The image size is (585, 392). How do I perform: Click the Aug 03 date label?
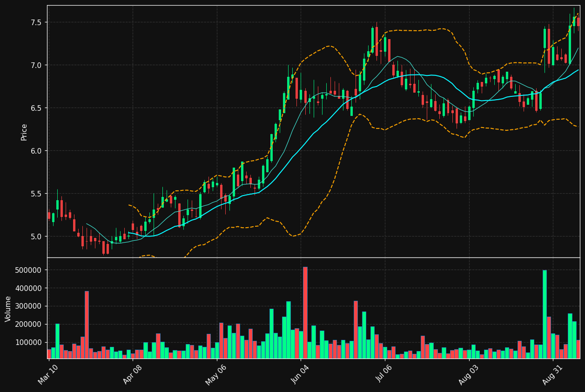(468, 375)
